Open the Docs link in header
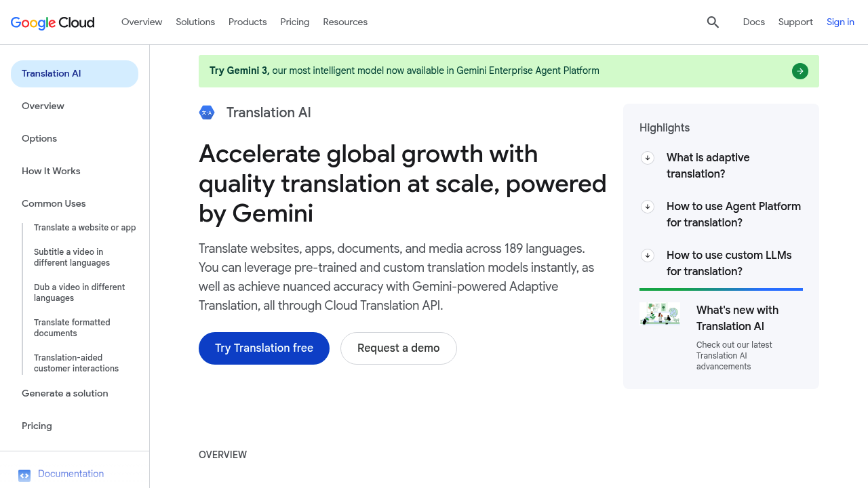The height and width of the screenshot is (488, 868). [x=754, y=22]
